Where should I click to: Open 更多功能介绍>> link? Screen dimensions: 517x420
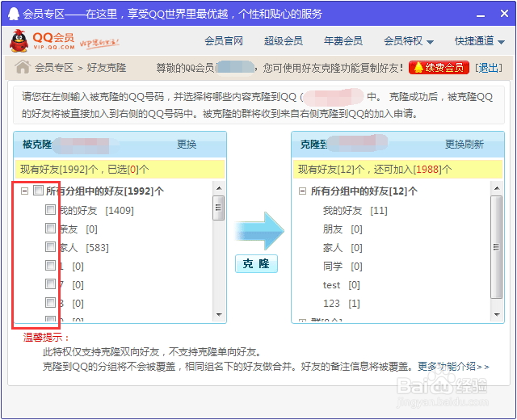coord(453,366)
